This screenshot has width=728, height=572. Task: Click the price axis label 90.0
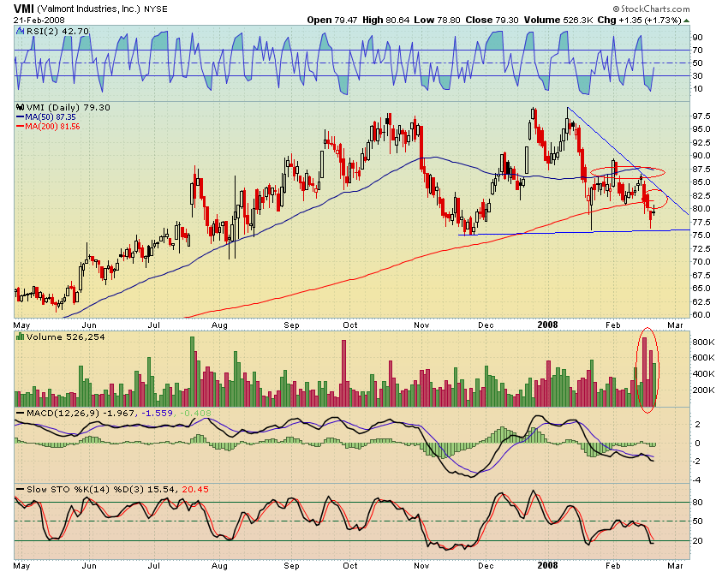click(701, 156)
